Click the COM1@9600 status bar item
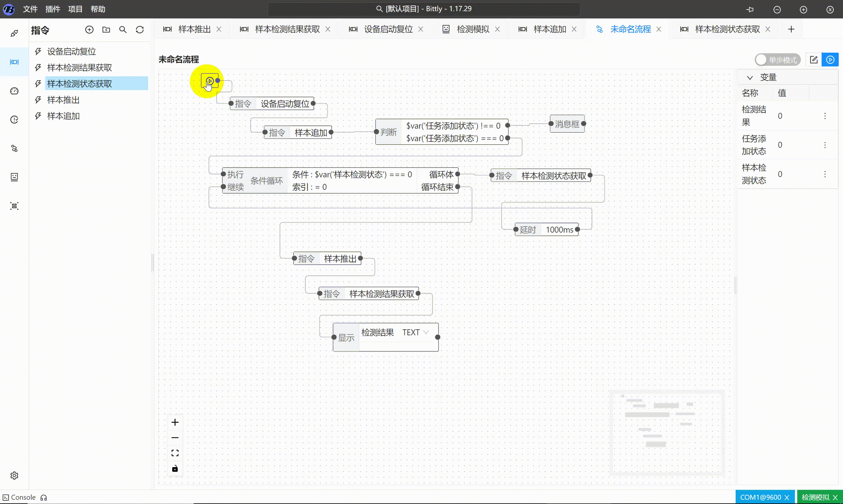 pyautogui.click(x=760, y=496)
